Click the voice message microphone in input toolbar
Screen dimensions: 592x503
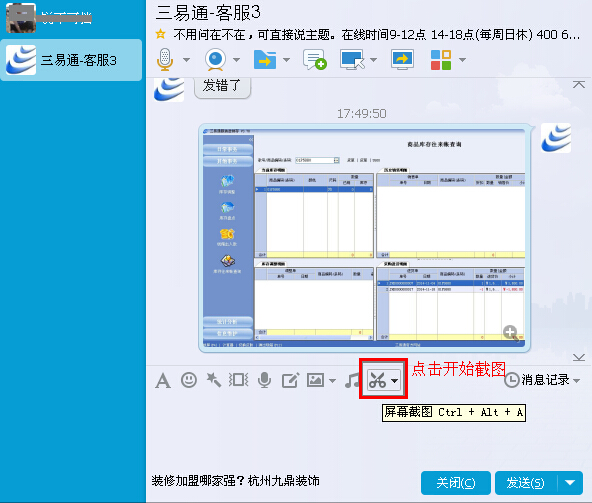point(264,380)
